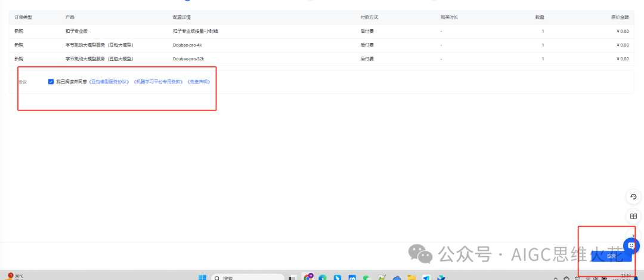Viewport: 644px width, 280px height.
Task: Click the 订单类型 column header
Action: click(x=23, y=17)
